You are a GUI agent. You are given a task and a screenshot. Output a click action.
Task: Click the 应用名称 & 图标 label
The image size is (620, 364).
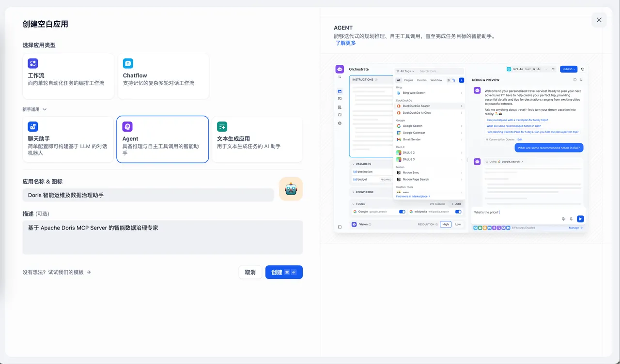43,182
